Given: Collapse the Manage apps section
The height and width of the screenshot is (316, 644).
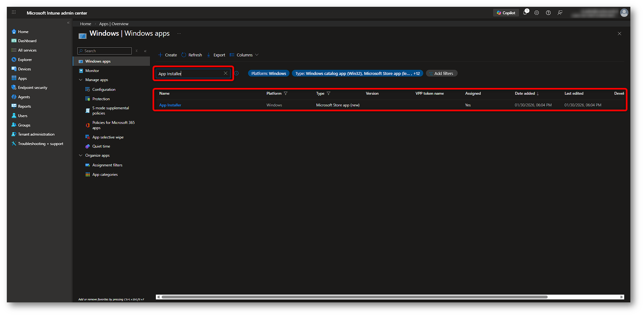Looking at the screenshot, I should pyautogui.click(x=81, y=80).
